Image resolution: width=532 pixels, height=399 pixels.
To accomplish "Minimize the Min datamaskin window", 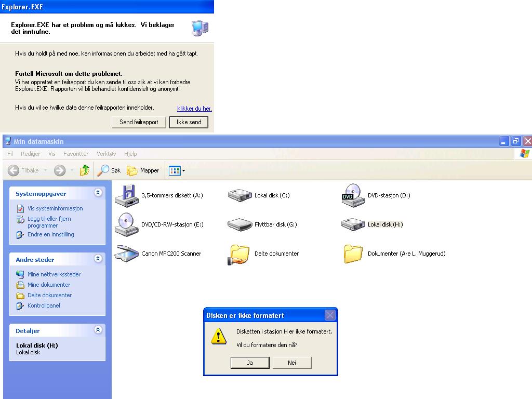I will (504, 141).
